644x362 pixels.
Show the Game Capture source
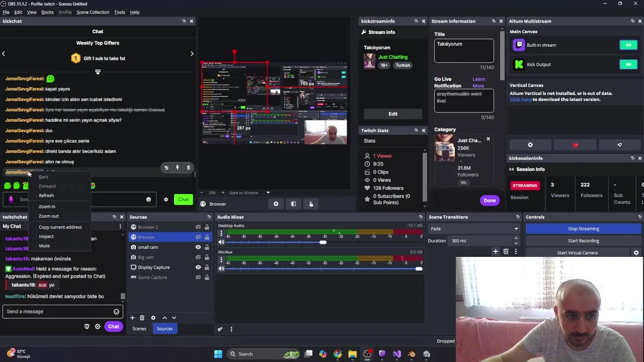coord(198,278)
